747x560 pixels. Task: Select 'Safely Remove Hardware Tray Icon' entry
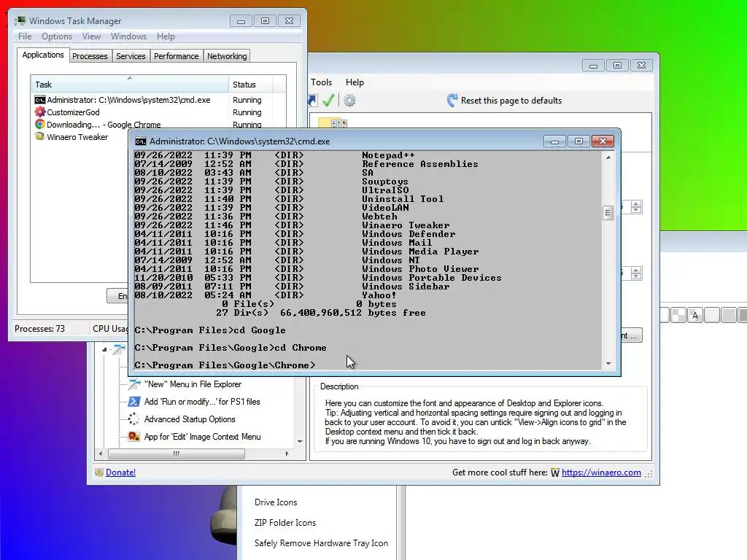(321, 543)
